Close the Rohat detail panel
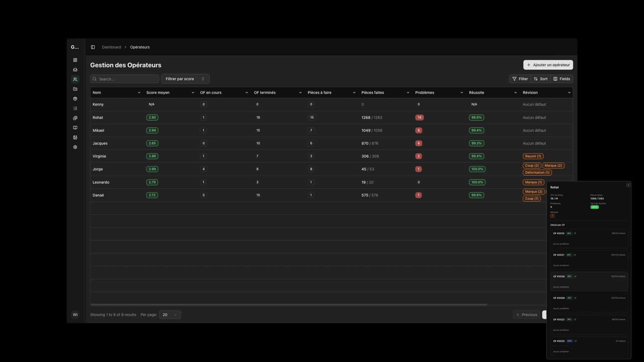 628,185
